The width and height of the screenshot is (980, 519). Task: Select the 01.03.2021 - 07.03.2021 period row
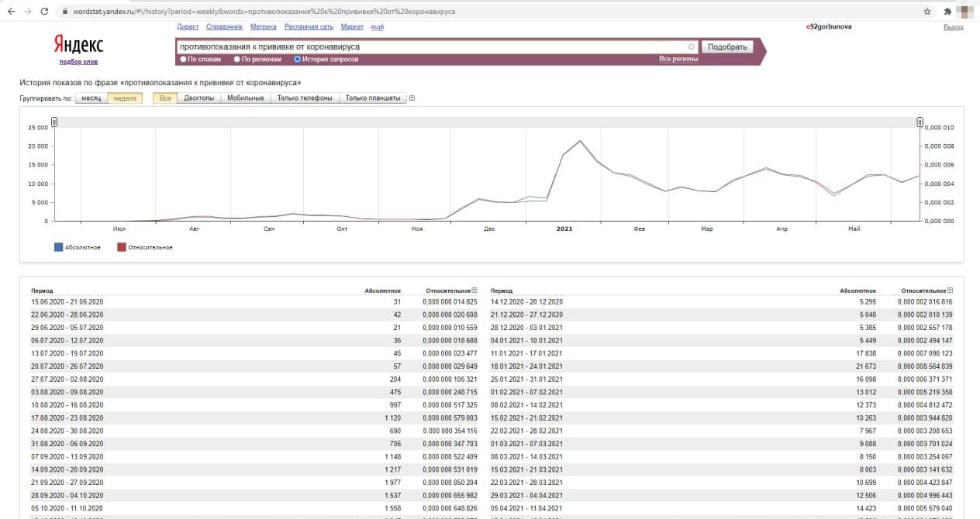pyautogui.click(x=722, y=444)
